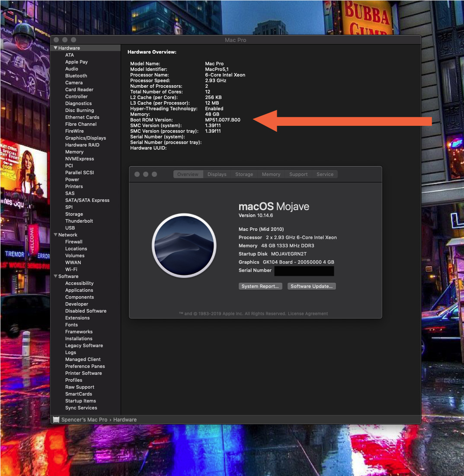The width and height of the screenshot is (464, 476).
Task: Select Controller in the sidebar
Action: pyautogui.click(x=77, y=96)
